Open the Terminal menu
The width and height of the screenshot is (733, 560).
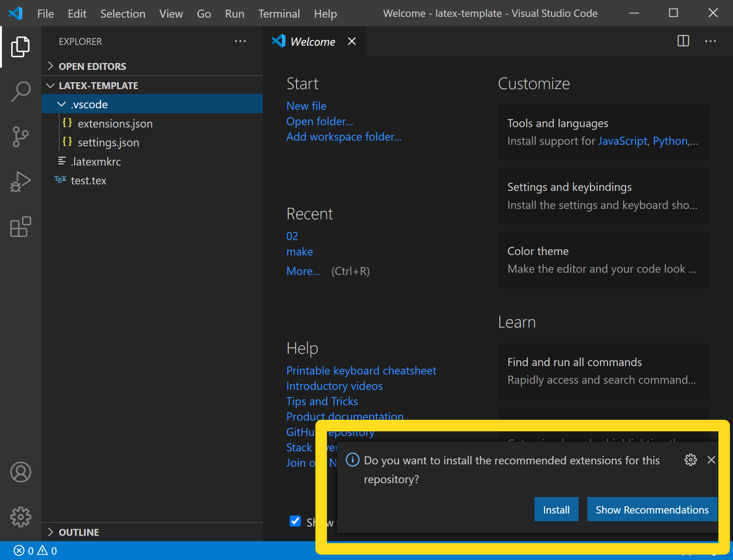(279, 13)
